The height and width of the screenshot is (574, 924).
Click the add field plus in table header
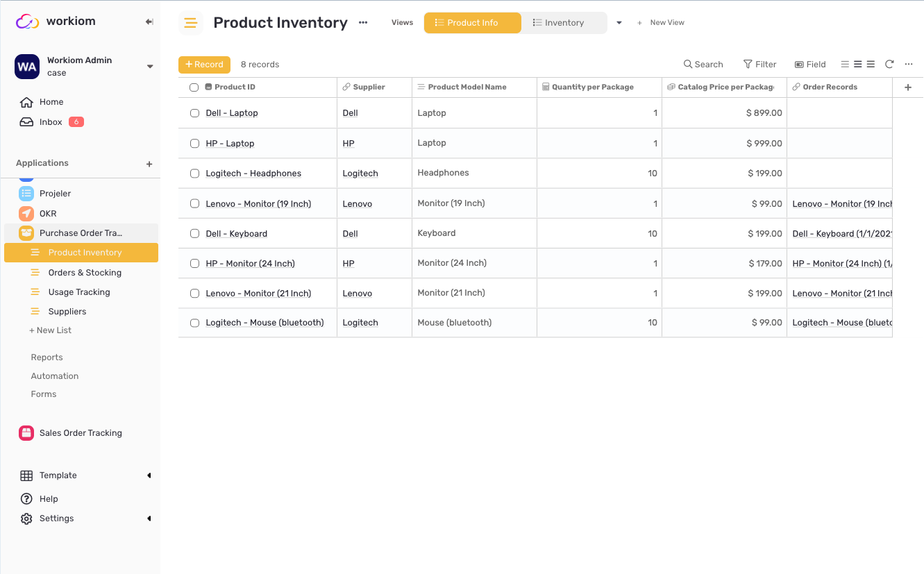908,87
